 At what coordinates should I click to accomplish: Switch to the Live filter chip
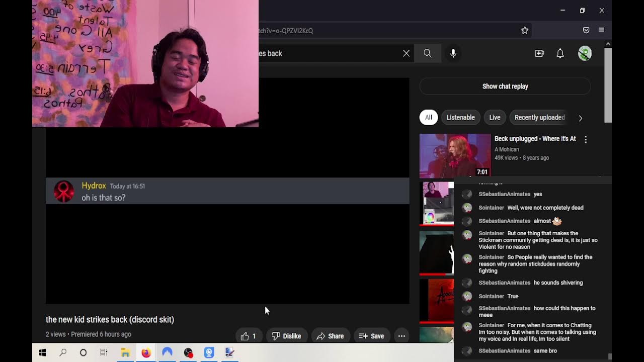(x=495, y=118)
